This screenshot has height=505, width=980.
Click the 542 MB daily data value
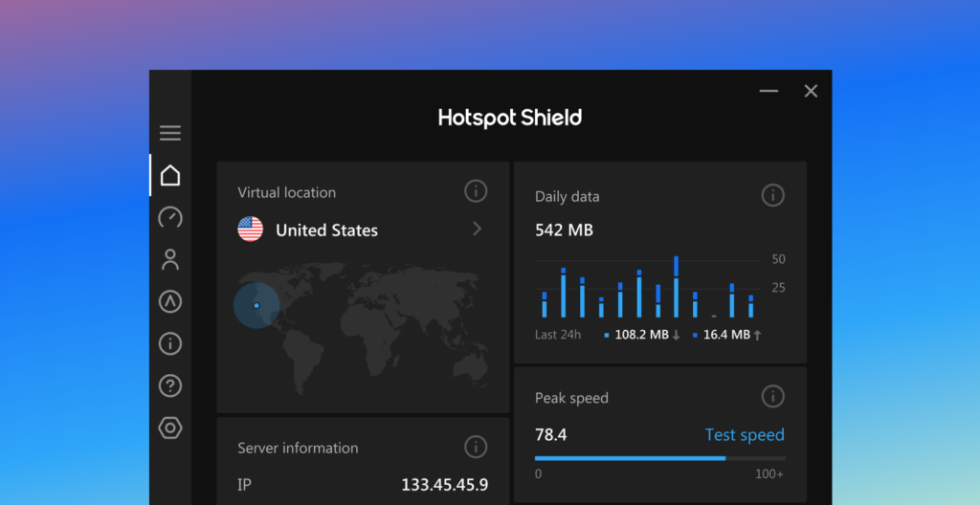click(x=564, y=230)
